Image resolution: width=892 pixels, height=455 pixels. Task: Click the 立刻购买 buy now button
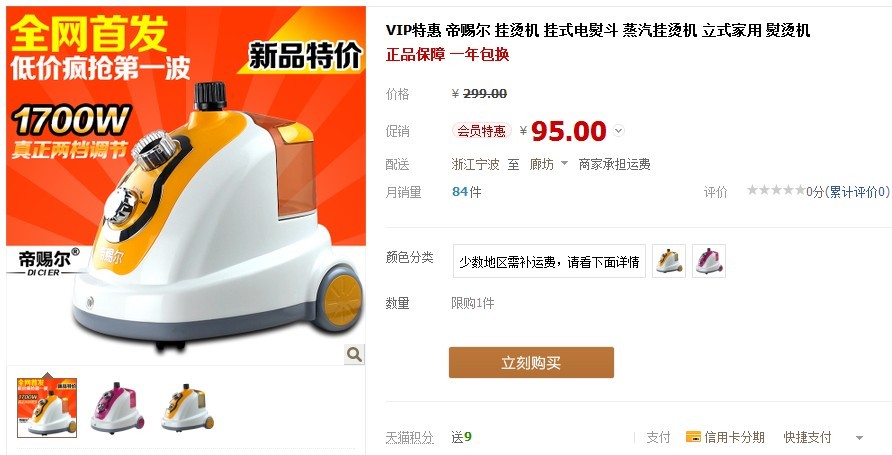coord(531,362)
